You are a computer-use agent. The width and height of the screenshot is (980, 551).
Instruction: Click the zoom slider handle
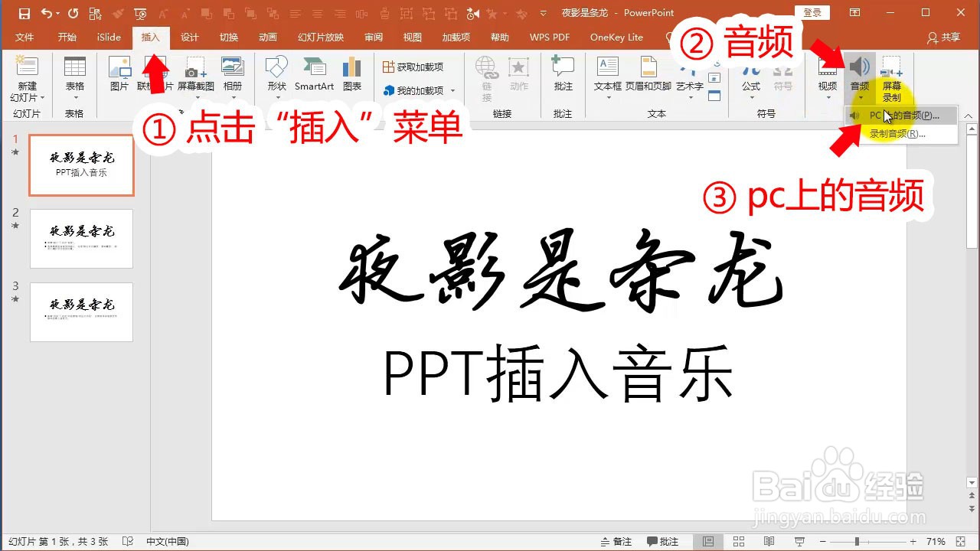[856, 542]
